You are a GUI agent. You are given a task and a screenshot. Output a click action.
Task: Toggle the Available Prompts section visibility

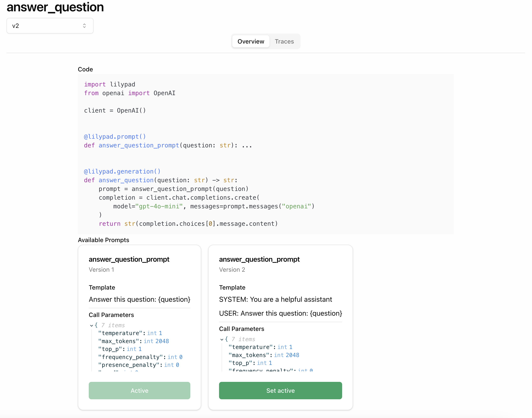point(104,240)
